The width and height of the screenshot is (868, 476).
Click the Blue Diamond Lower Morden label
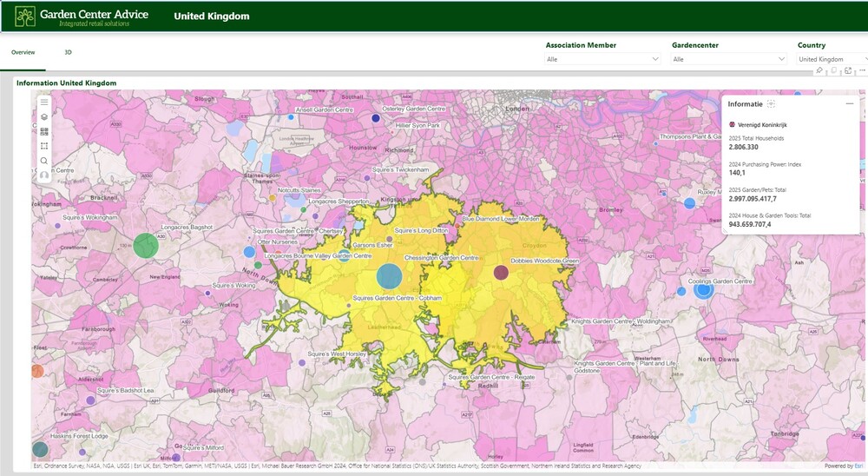tap(501, 219)
